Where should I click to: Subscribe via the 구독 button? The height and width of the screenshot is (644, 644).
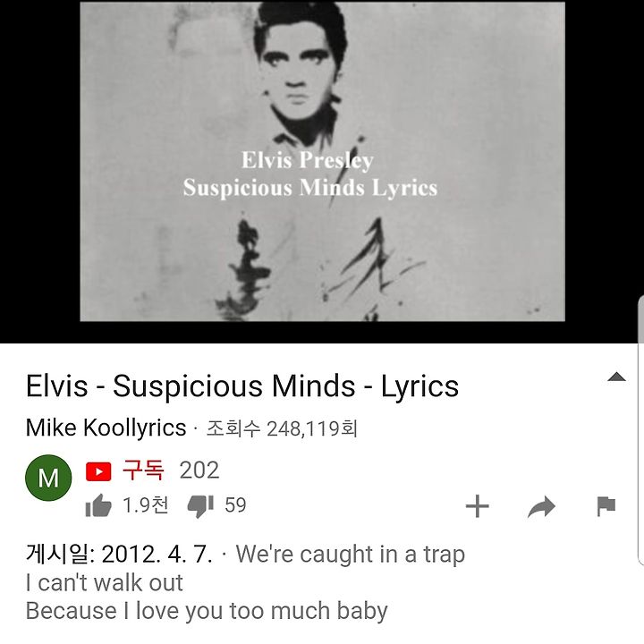point(143,470)
